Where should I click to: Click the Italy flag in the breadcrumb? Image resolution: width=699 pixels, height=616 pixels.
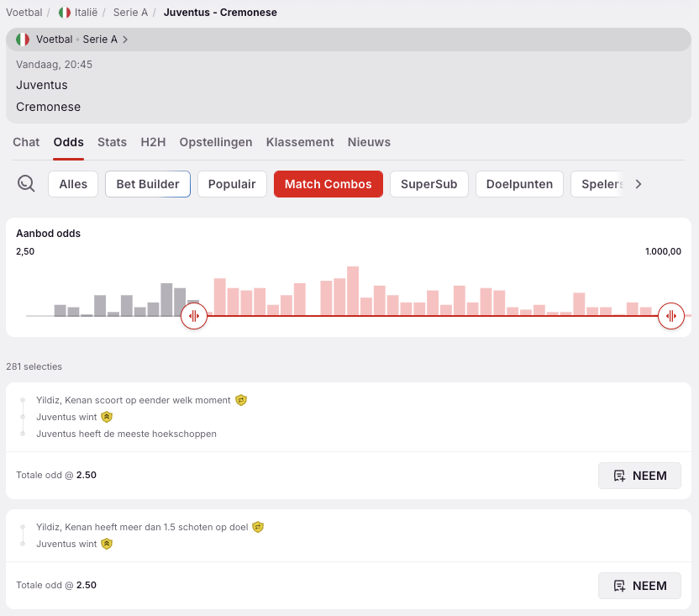(x=65, y=13)
